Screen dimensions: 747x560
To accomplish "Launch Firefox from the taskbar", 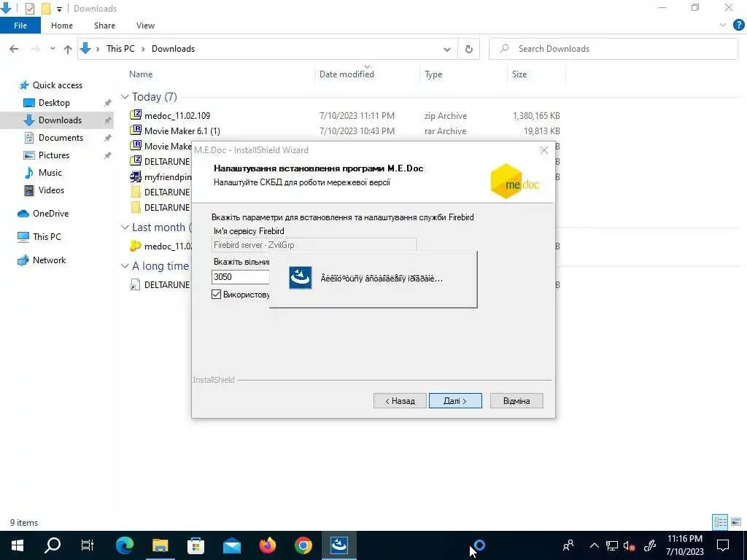I will coord(267,545).
